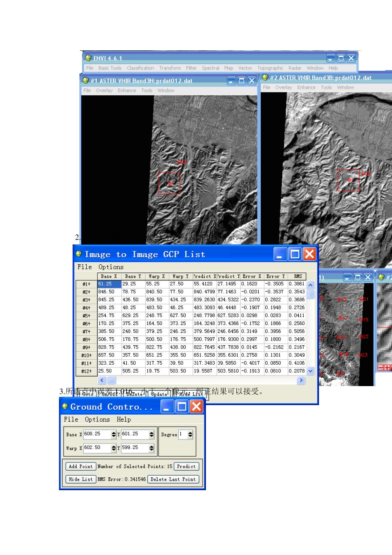Click the Base X spinner arrows

113,434
